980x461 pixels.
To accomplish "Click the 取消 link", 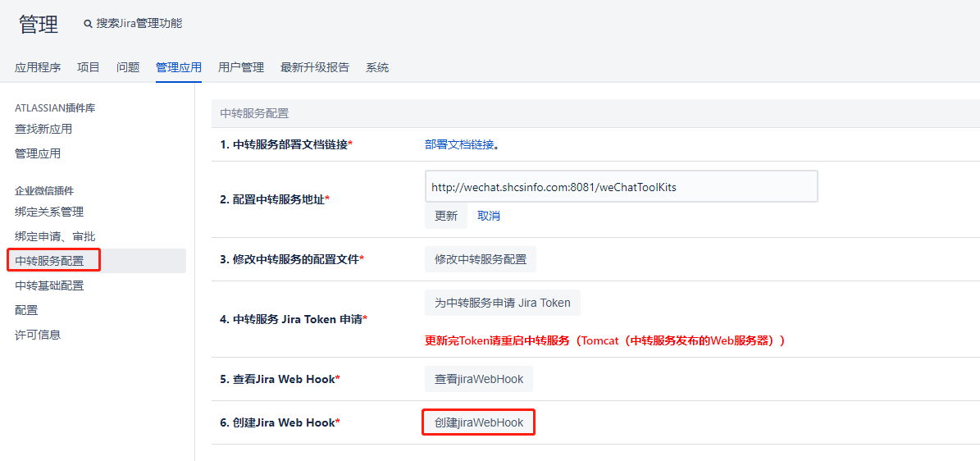I will [x=489, y=216].
